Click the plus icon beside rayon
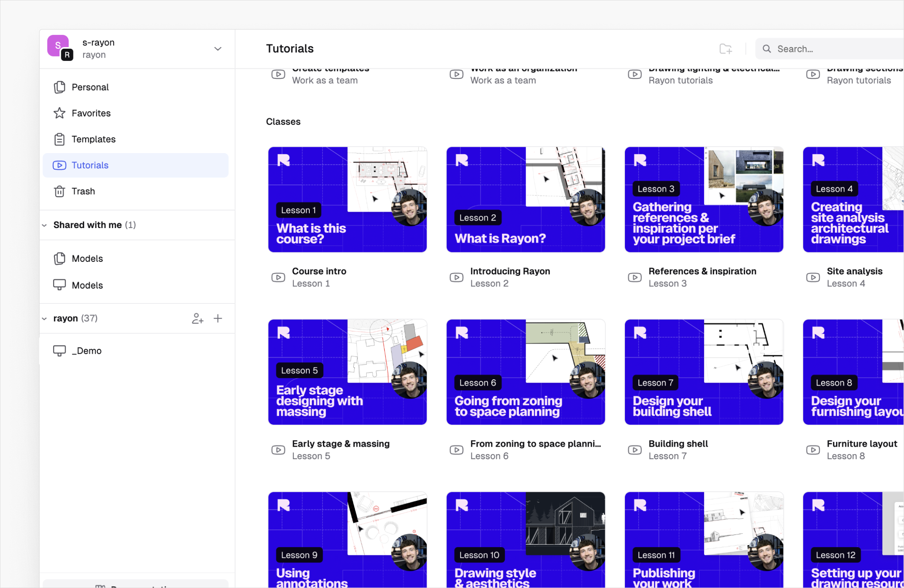Image resolution: width=904 pixels, height=588 pixels. coord(218,318)
